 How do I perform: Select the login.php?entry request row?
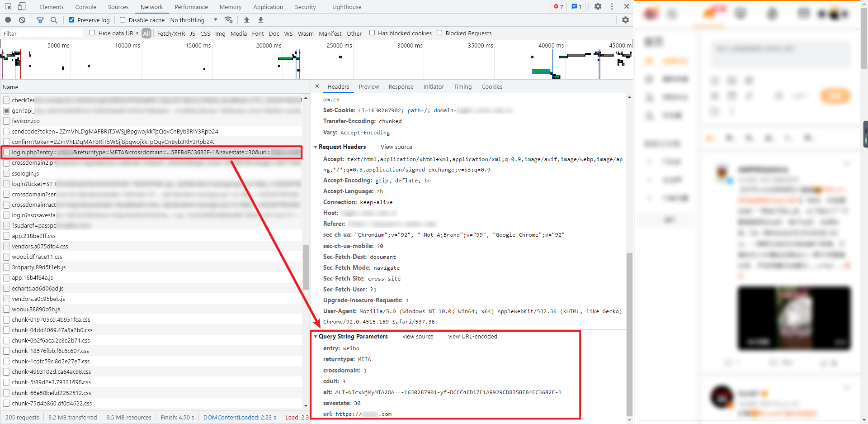(x=151, y=152)
